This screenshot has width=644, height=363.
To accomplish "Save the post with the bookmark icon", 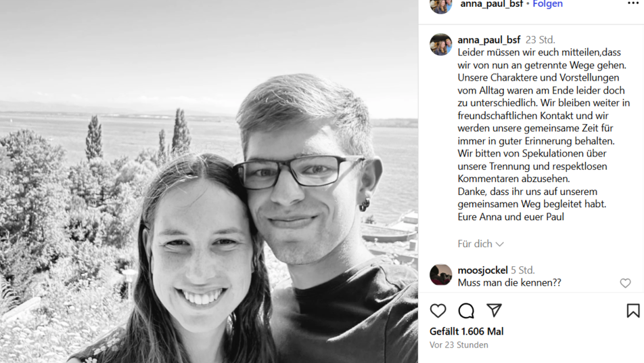I will [633, 311].
